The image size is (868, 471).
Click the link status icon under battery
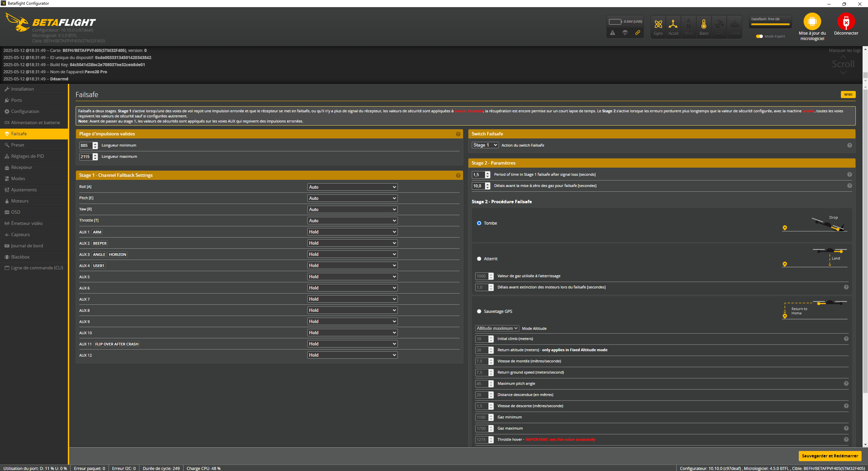coord(638,33)
